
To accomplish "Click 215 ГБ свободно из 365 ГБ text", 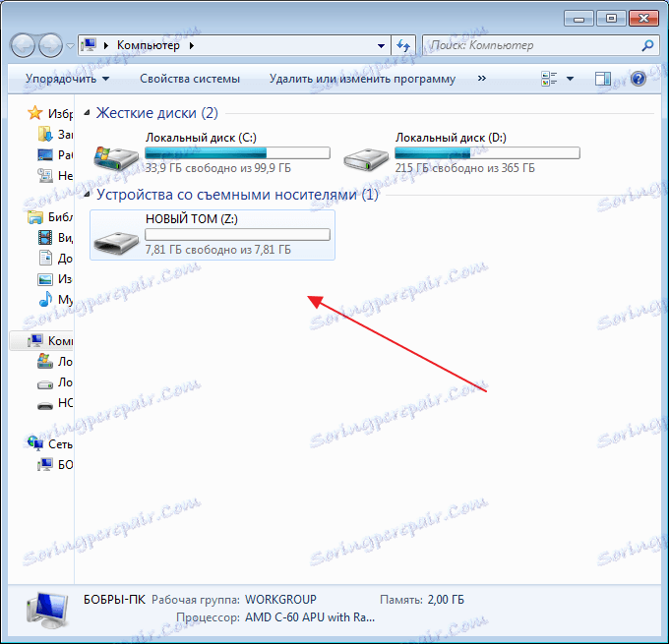I will click(x=465, y=168).
